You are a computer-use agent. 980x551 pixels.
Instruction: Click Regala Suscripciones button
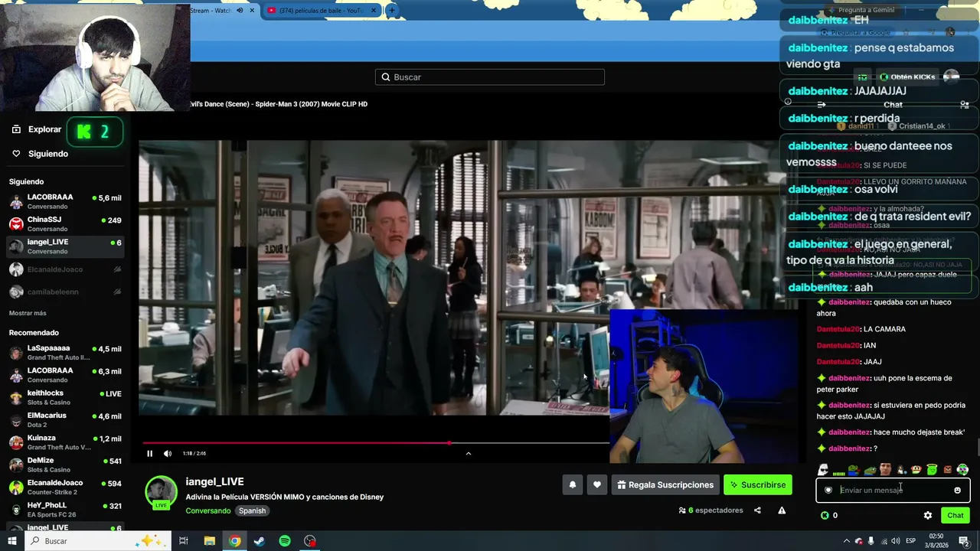click(665, 484)
